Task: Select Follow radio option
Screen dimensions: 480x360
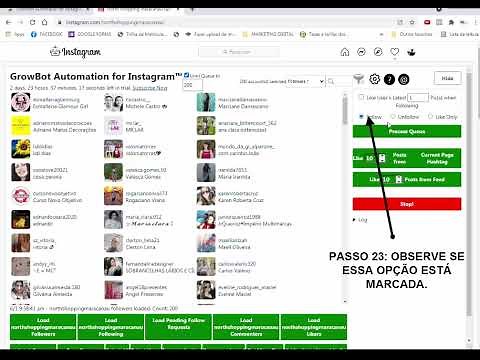Action: (361, 116)
